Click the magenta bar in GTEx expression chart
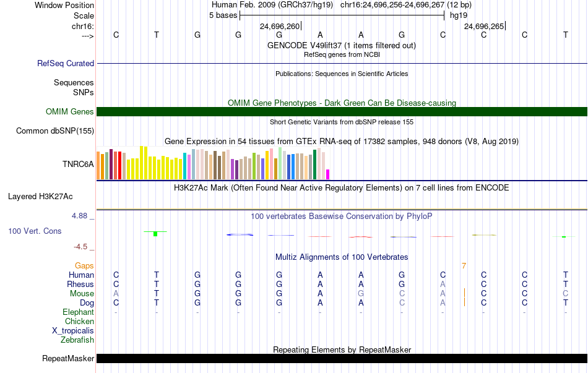The image size is (588, 373). click(x=327, y=174)
